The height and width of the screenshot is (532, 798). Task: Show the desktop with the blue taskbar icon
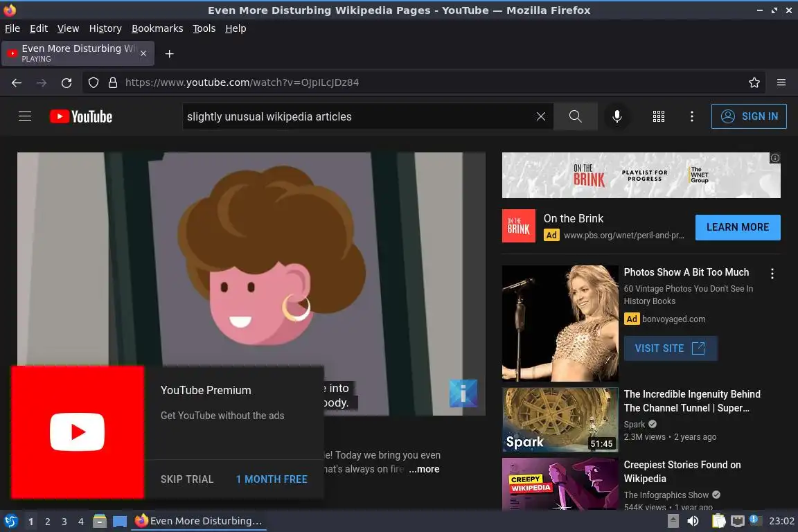coord(120,521)
